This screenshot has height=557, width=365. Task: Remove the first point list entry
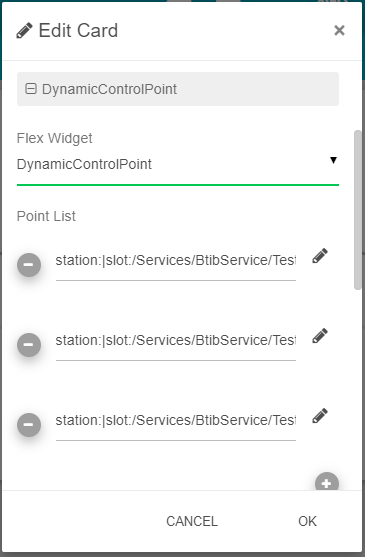click(x=29, y=265)
